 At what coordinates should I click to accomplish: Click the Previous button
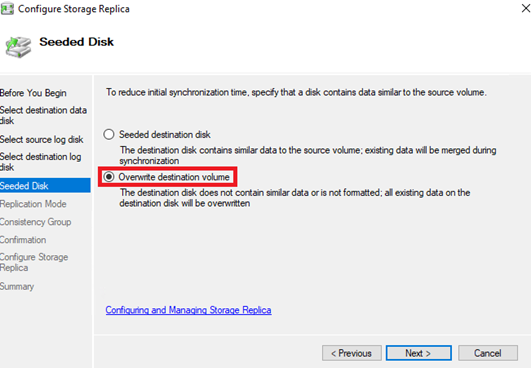click(x=352, y=353)
